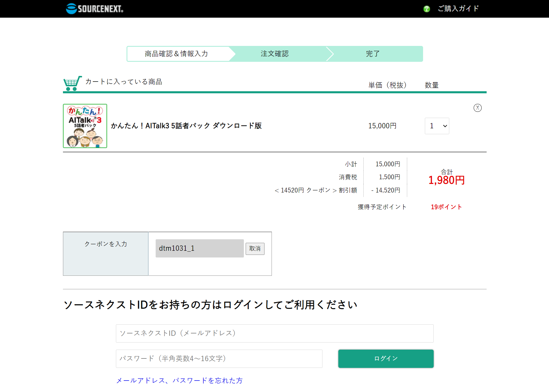The height and width of the screenshot is (392, 549).
Task: Click the 数量 column header
Action: (x=432, y=85)
